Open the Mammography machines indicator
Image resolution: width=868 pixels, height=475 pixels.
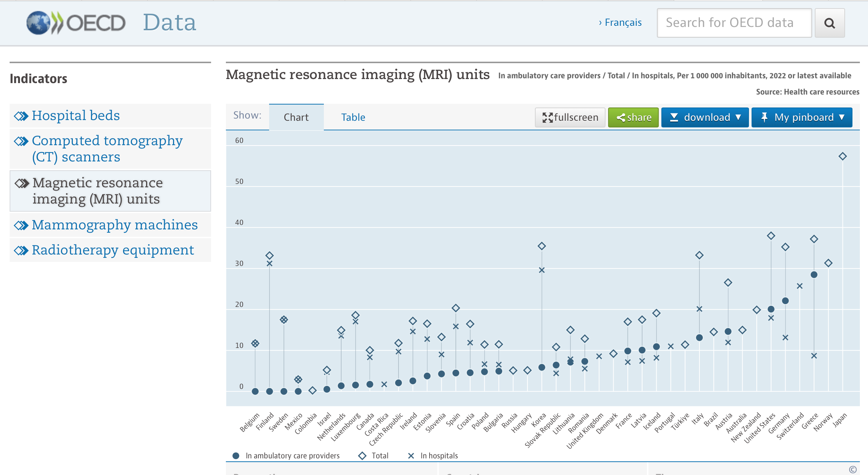point(114,225)
